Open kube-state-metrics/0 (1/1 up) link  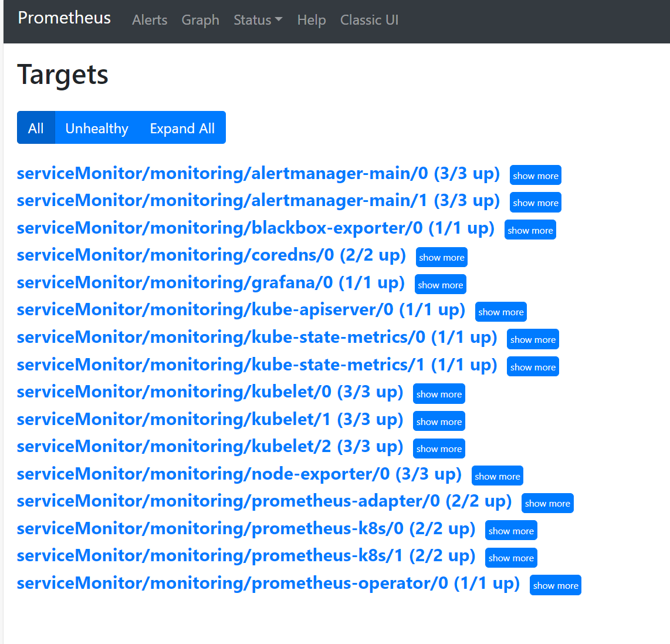257,338
